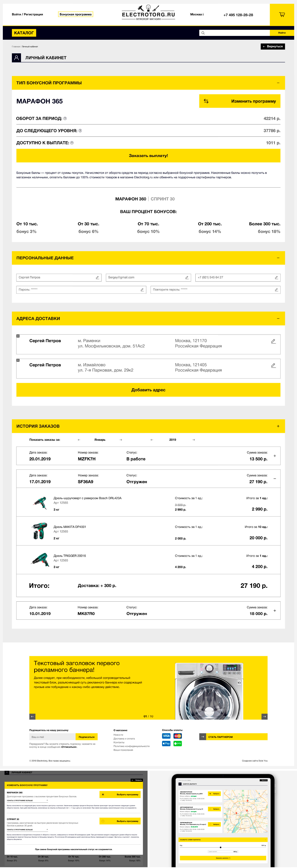Choose the АВТОЗАВОДСКАЯ pickup point on tablet
297x868 pixels.
[214, 809]
